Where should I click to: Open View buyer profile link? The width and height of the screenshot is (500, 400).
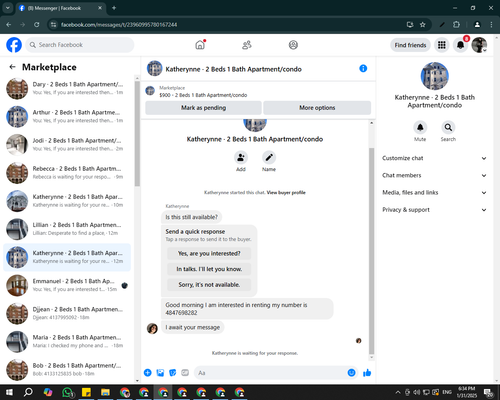(286, 192)
